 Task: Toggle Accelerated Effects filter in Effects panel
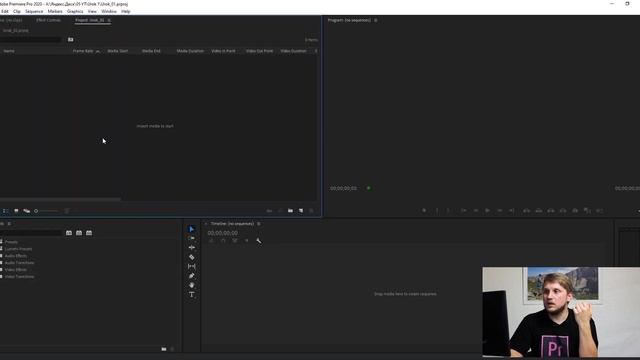(x=69, y=233)
